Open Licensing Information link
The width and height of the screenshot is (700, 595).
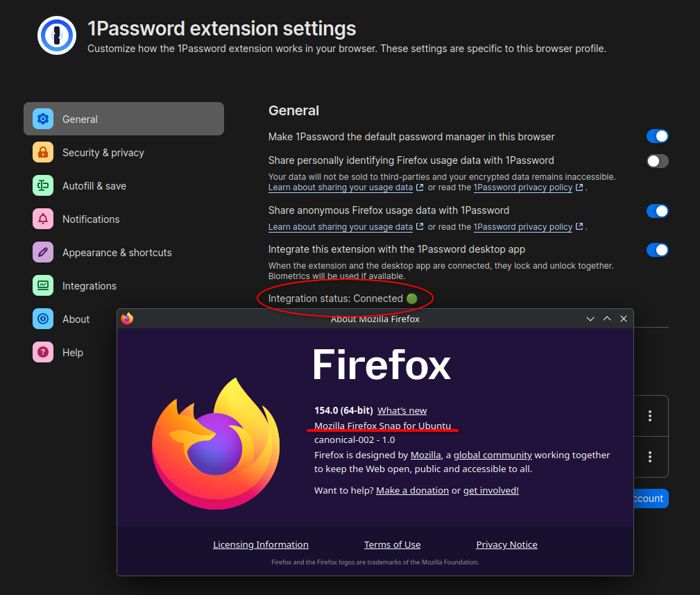pos(261,544)
